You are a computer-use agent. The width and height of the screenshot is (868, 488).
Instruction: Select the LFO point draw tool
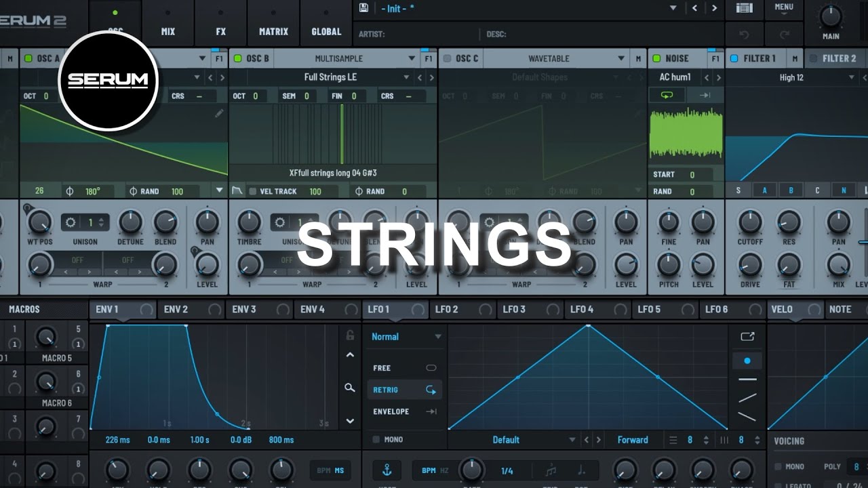click(747, 361)
